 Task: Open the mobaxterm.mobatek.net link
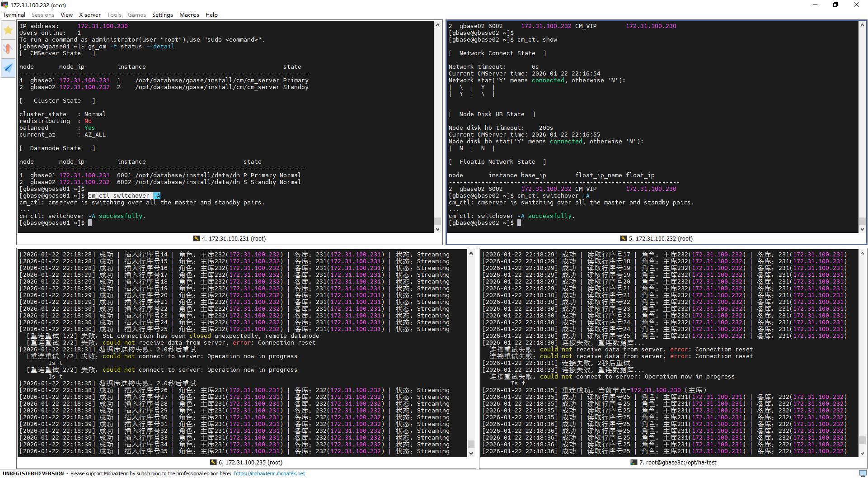269,473
